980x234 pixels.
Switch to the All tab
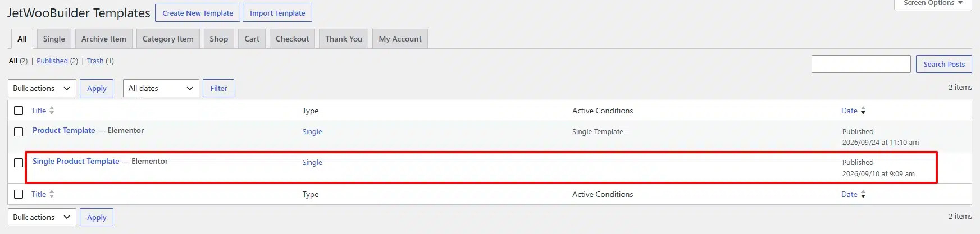(22, 39)
